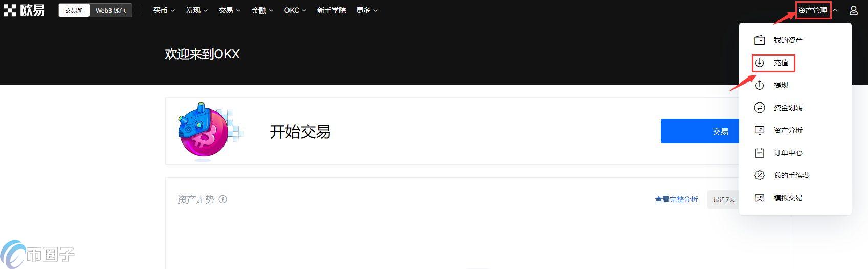Click the deposit download icon beside 充值

(x=760, y=63)
